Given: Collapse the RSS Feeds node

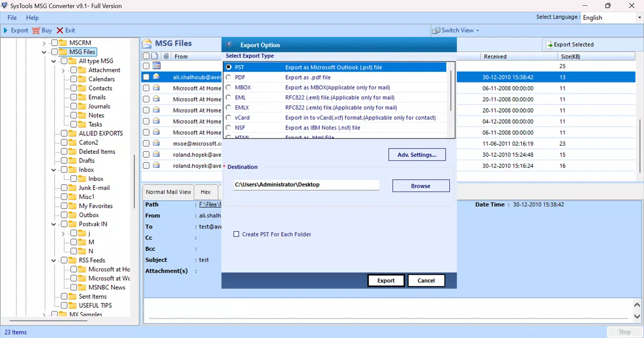Looking at the screenshot, I should [54, 260].
